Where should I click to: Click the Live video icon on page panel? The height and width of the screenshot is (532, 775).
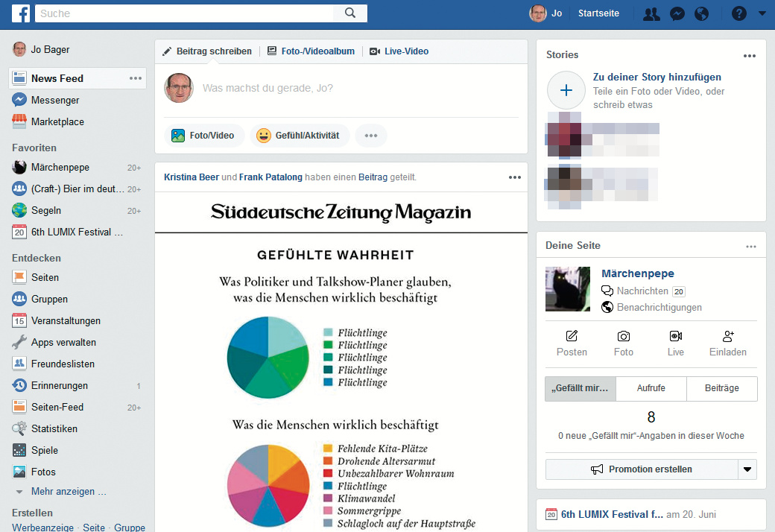tap(675, 337)
